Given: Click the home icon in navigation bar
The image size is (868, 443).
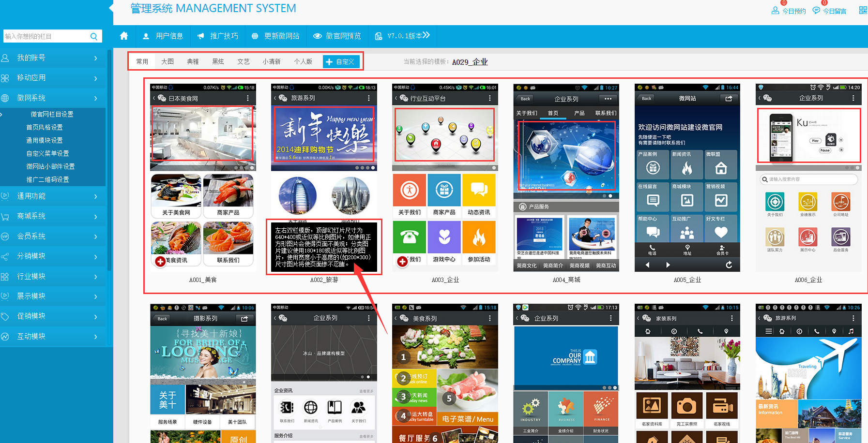Looking at the screenshot, I should 124,36.
